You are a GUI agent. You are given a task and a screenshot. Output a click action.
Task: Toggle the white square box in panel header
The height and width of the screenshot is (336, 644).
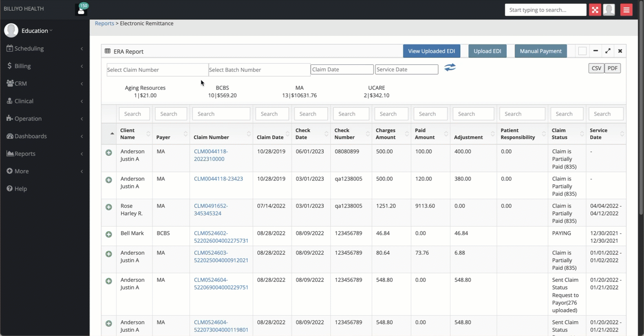(x=582, y=51)
